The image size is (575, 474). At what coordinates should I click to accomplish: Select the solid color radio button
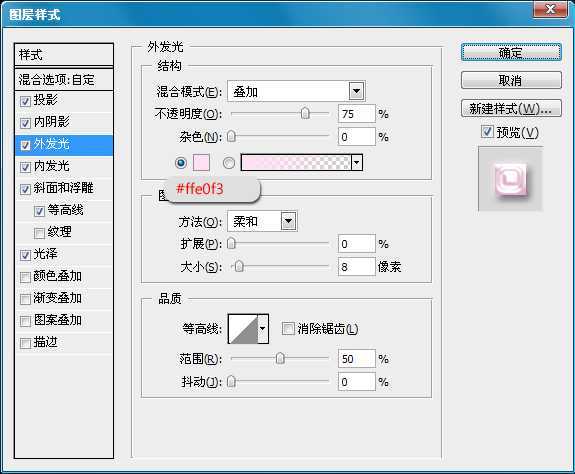[181, 162]
